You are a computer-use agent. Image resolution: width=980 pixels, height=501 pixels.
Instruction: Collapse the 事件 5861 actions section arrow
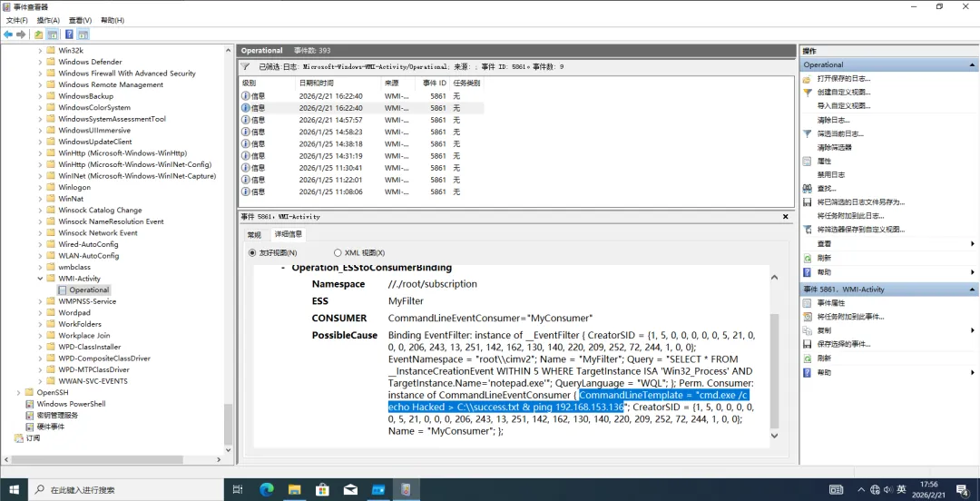973,290
